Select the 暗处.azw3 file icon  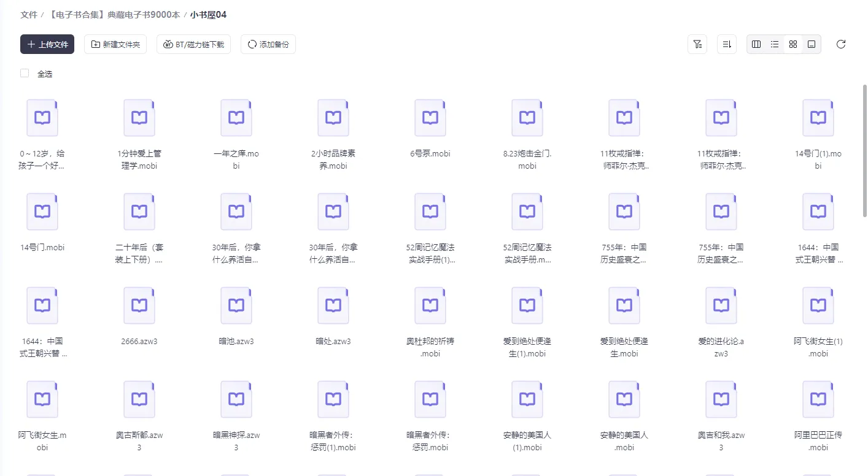click(x=333, y=305)
